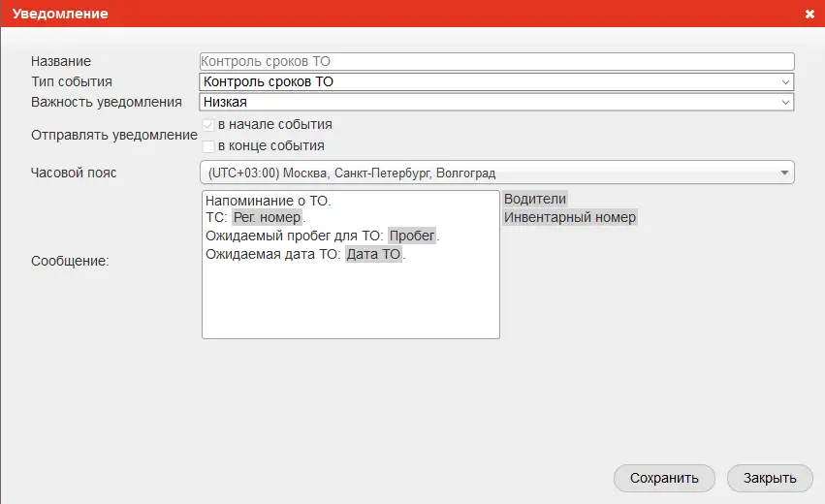Viewport: 825px width, 504px height.
Task: Insert the Инвентарный номер tag
Action: click(x=570, y=218)
